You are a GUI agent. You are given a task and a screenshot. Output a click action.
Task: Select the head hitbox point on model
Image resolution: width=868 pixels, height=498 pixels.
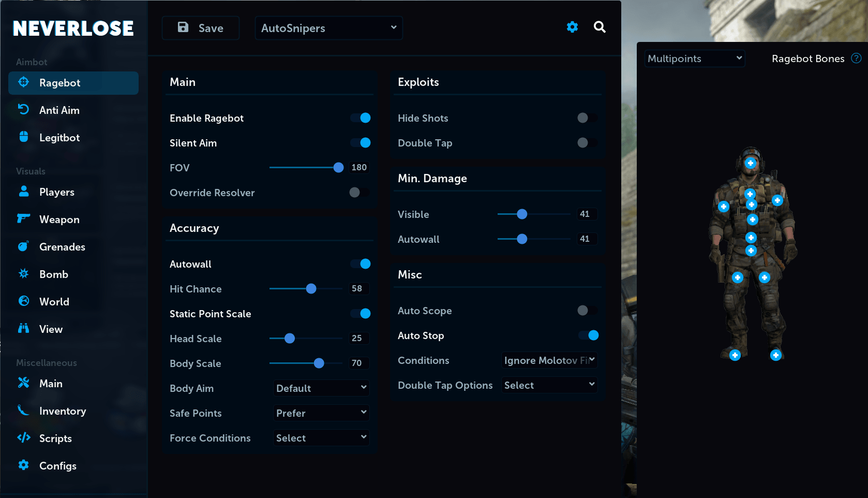pyautogui.click(x=751, y=163)
